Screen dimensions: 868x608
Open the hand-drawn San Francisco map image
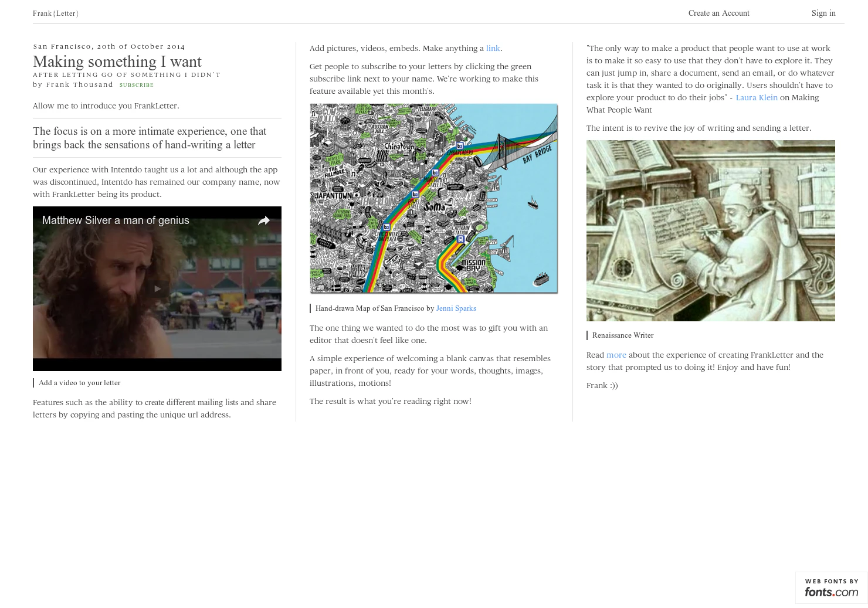434,198
